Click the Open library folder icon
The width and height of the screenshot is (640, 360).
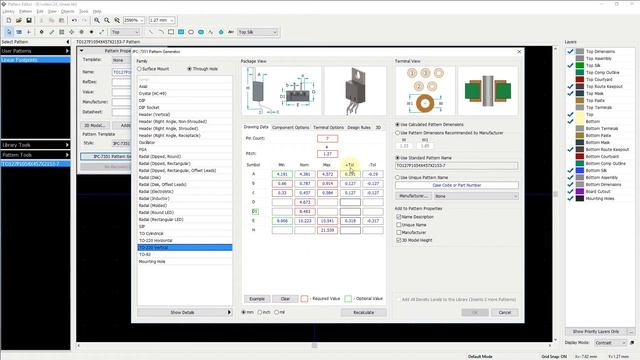tap(19, 20)
